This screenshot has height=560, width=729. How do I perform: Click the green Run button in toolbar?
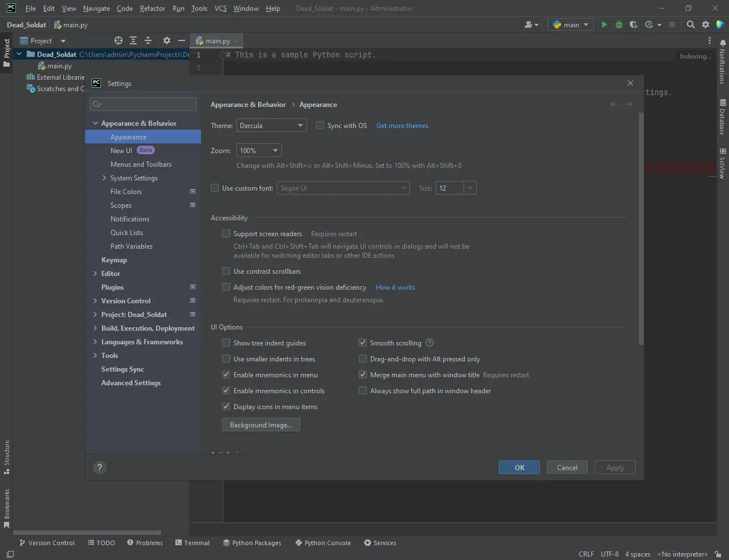click(604, 24)
